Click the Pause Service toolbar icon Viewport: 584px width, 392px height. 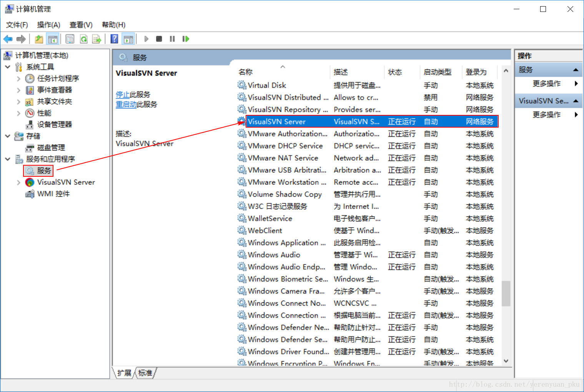point(172,39)
